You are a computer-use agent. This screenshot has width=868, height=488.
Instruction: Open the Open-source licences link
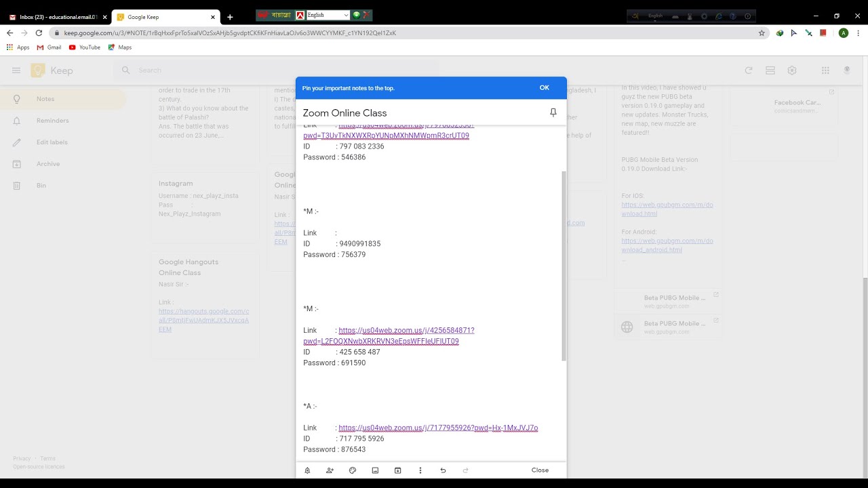click(x=39, y=467)
